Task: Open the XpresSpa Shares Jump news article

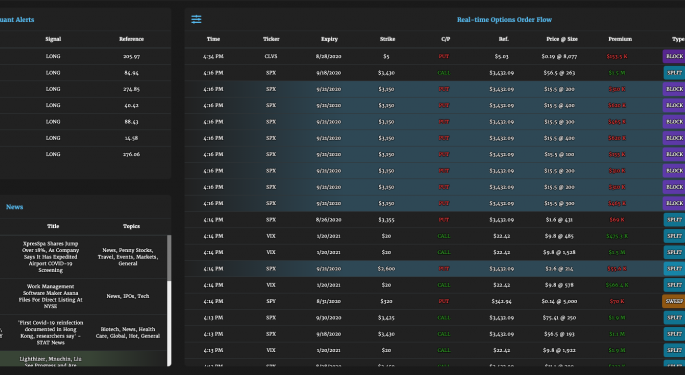Action: [x=51, y=257]
